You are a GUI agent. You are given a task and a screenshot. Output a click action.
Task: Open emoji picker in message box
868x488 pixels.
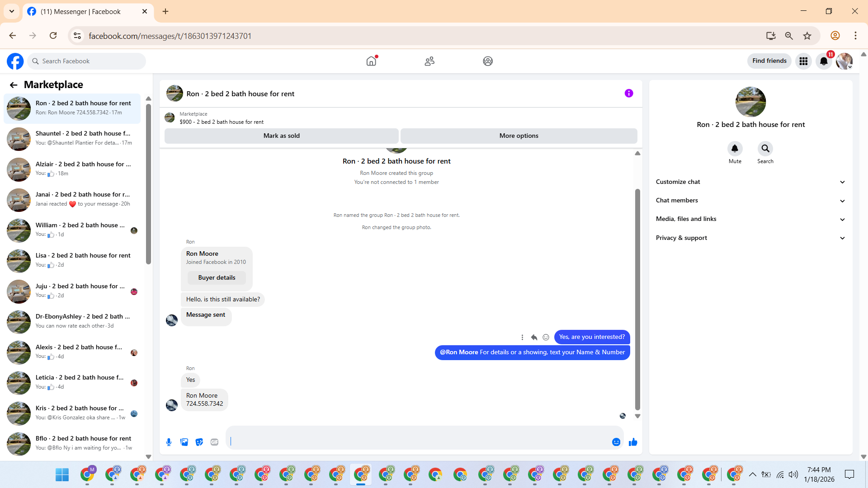click(x=616, y=442)
